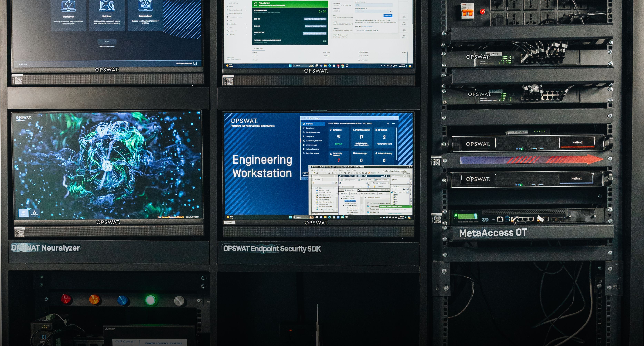644x346 pixels.
Task: Open the Compliance card showing COMPLIANT
Action: [x=339, y=138]
